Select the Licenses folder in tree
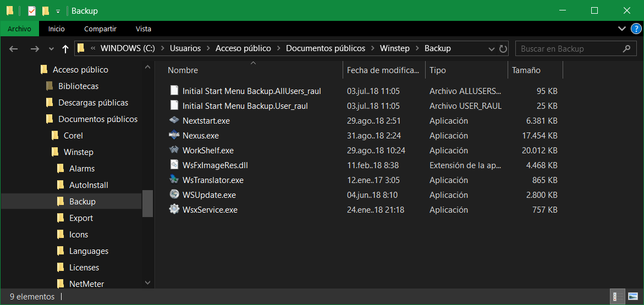This screenshot has height=305, width=644. (x=84, y=268)
